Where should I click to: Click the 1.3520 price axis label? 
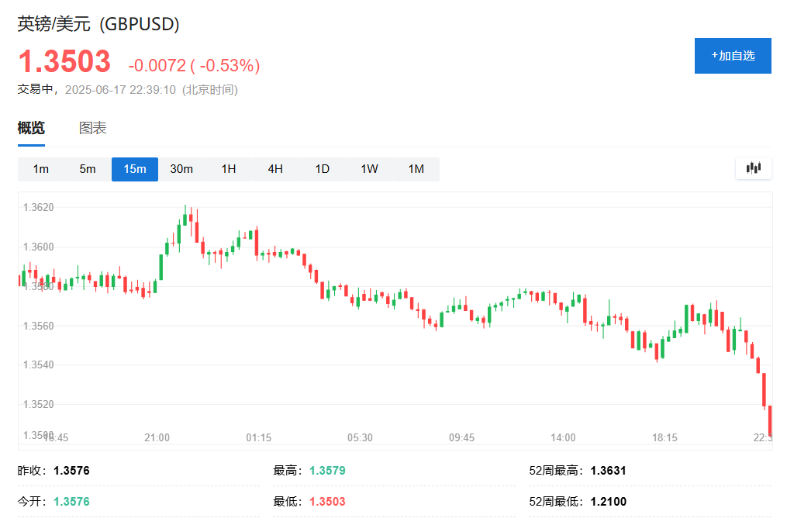pos(39,404)
